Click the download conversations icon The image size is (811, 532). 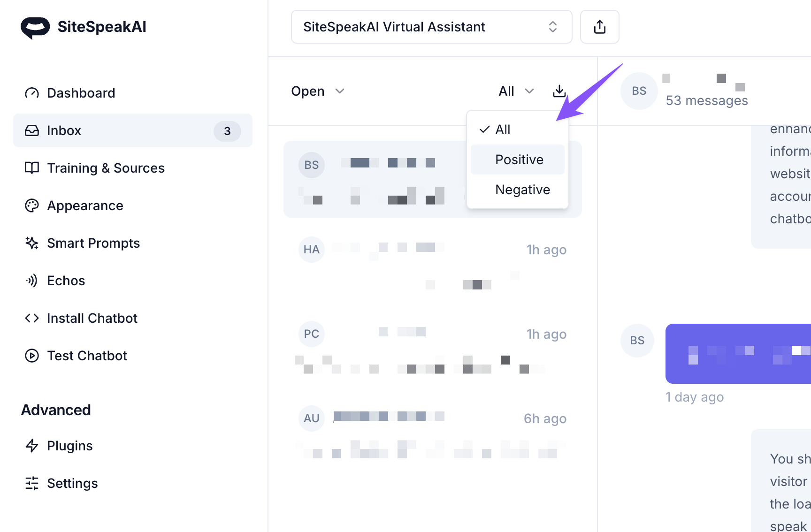pyautogui.click(x=559, y=91)
